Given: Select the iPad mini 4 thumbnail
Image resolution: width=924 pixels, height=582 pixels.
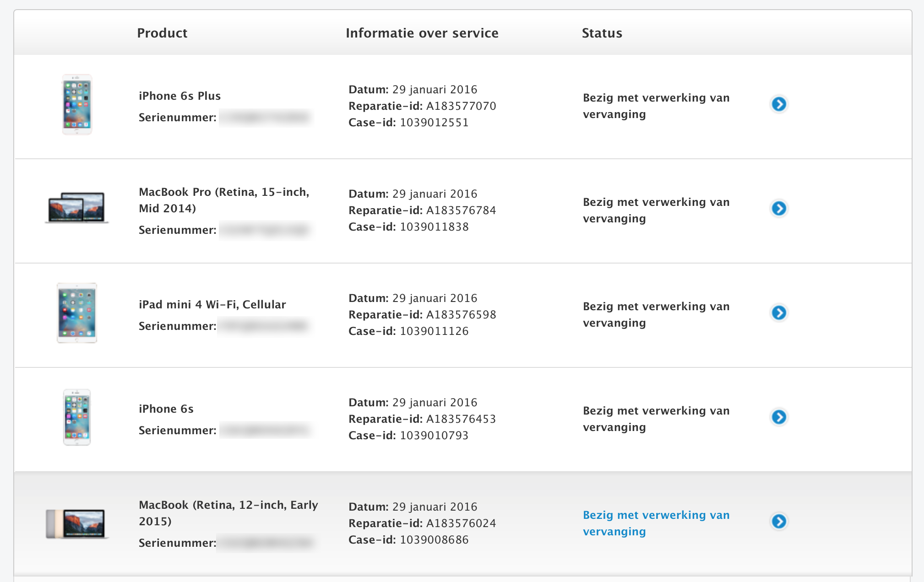Looking at the screenshot, I should point(77,313).
